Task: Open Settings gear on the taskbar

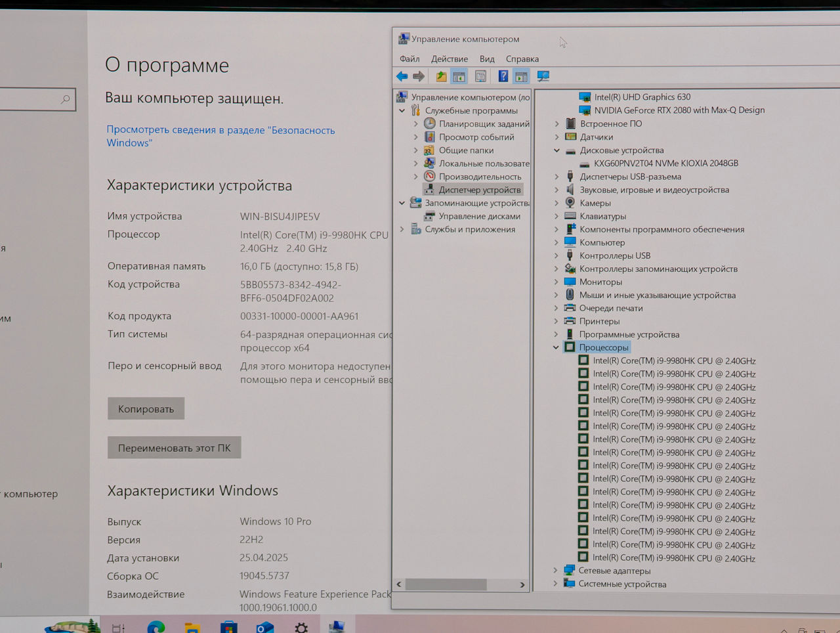Action: click(x=301, y=628)
